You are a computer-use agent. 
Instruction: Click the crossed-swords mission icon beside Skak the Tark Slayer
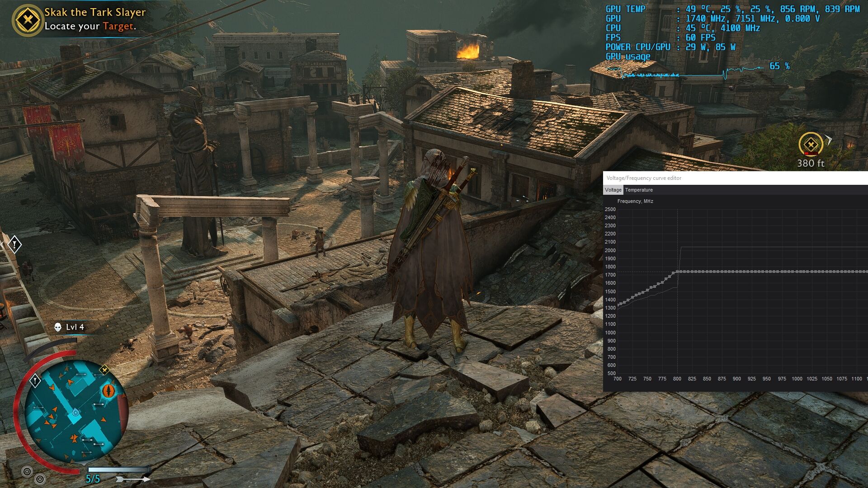tap(28, 20)
